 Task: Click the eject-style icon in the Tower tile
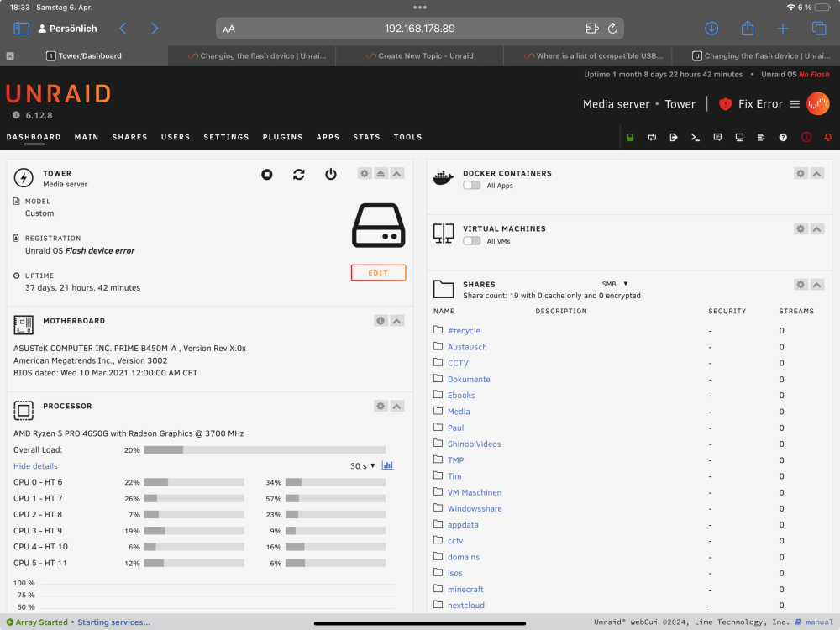381,174
